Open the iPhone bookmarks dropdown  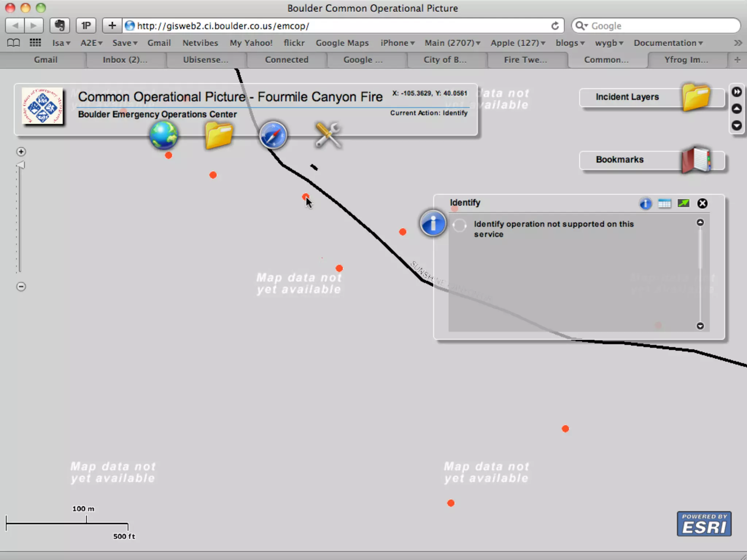397,43
